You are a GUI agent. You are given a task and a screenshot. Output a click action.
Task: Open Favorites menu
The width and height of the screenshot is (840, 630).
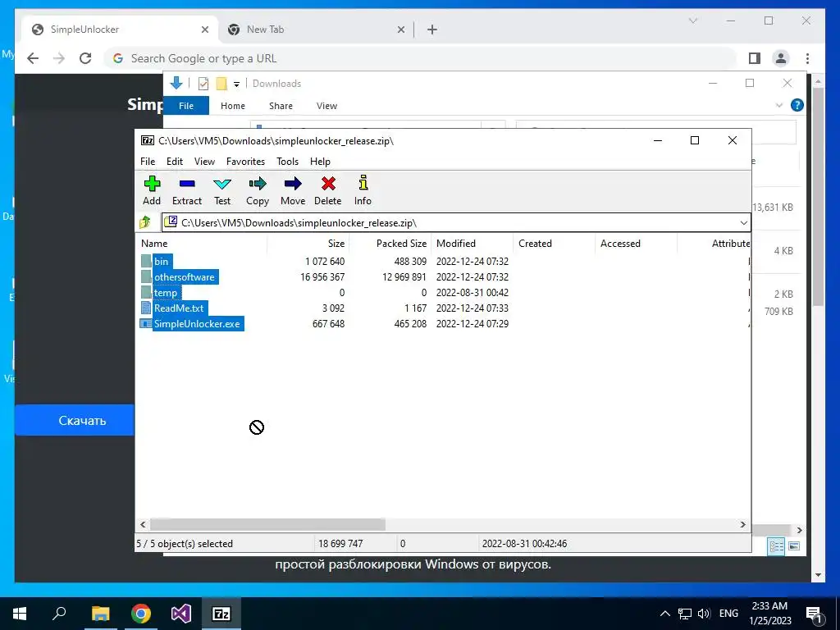click(x=245, y=162)
